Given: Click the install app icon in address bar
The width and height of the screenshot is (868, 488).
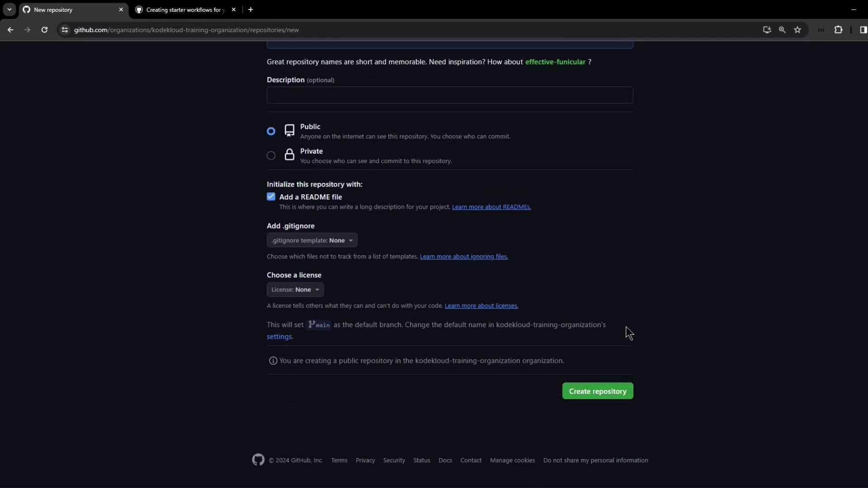Looking at the screenshot, I should click(767, 30).
